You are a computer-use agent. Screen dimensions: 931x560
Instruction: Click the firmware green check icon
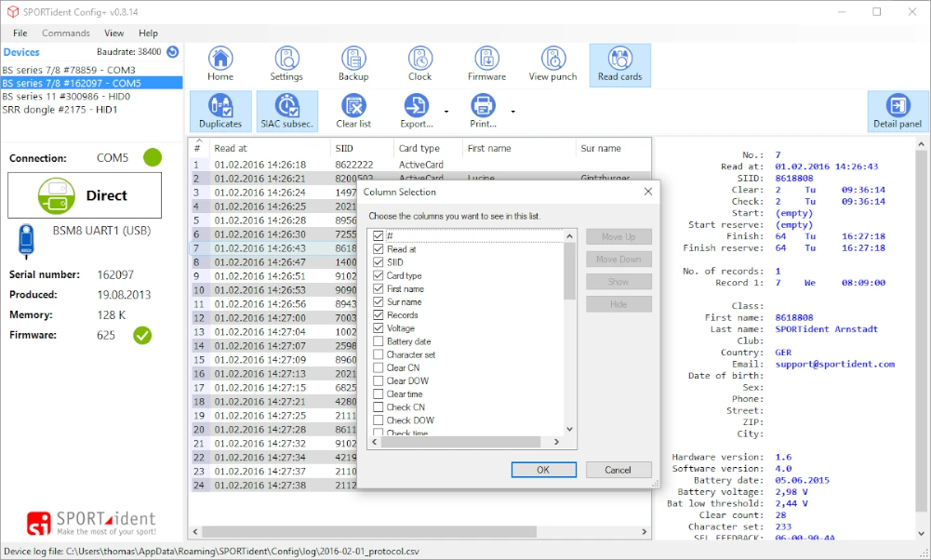pos(142,336)
